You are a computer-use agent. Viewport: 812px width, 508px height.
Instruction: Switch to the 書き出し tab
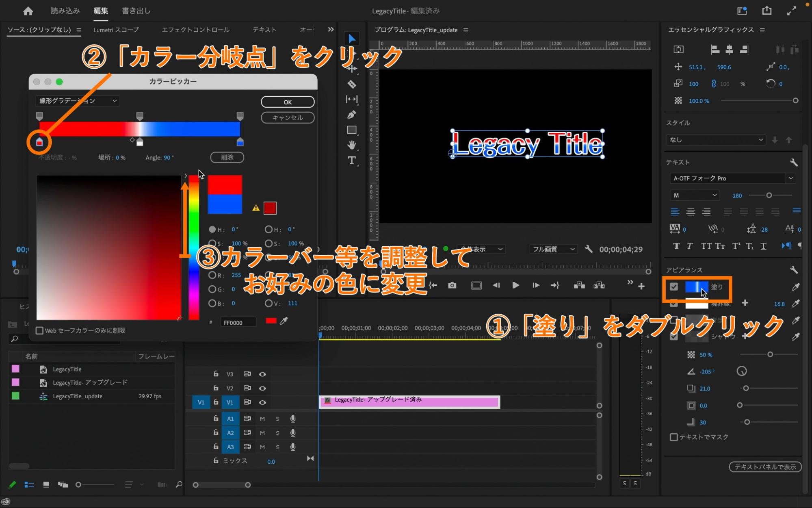click(x=136, y=11)
